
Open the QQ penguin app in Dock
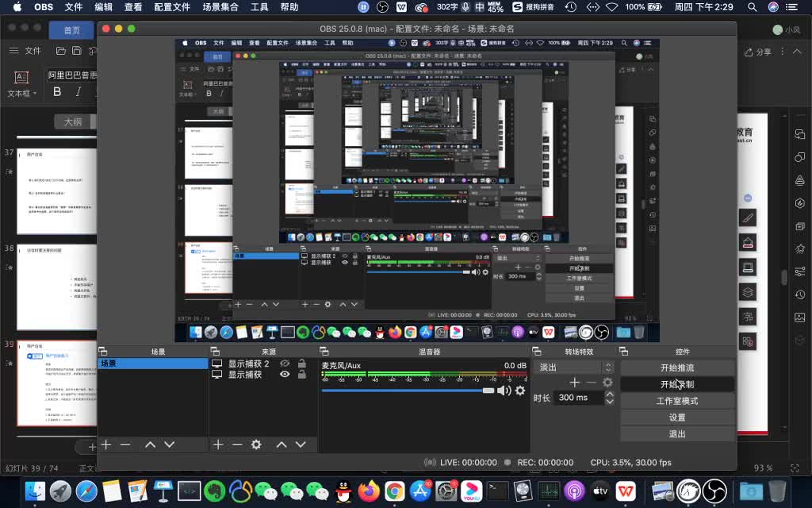pyautogui.click(x=343, y=491)
